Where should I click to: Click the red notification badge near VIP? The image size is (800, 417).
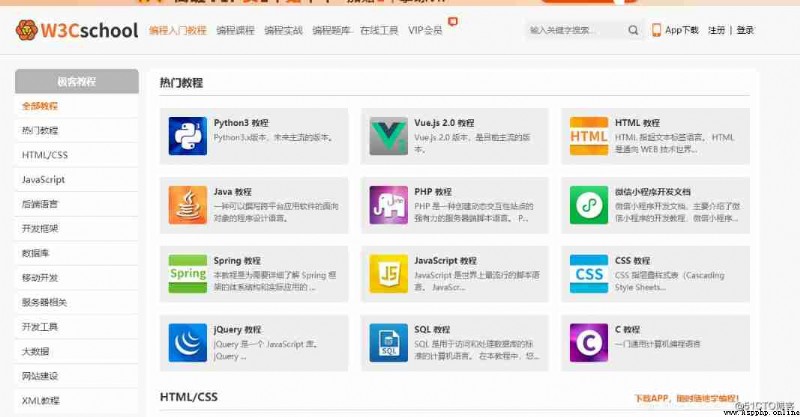[x=453, y=21]
